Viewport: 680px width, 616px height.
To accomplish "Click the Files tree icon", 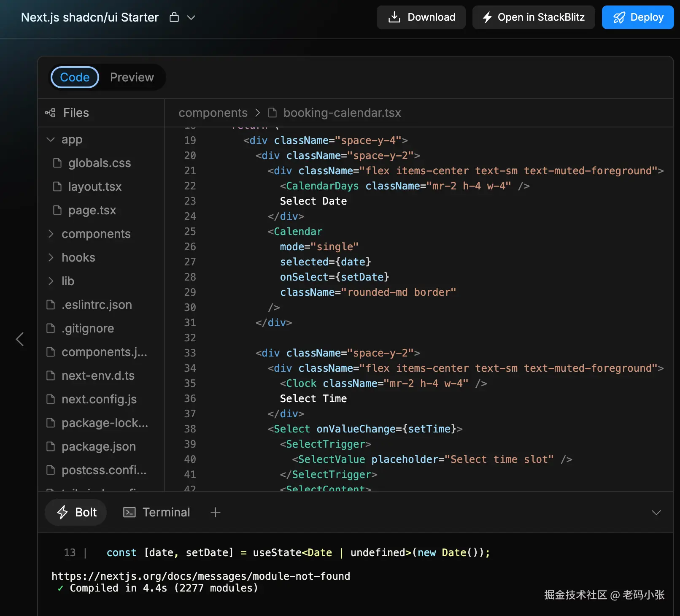I will point(50,113).
